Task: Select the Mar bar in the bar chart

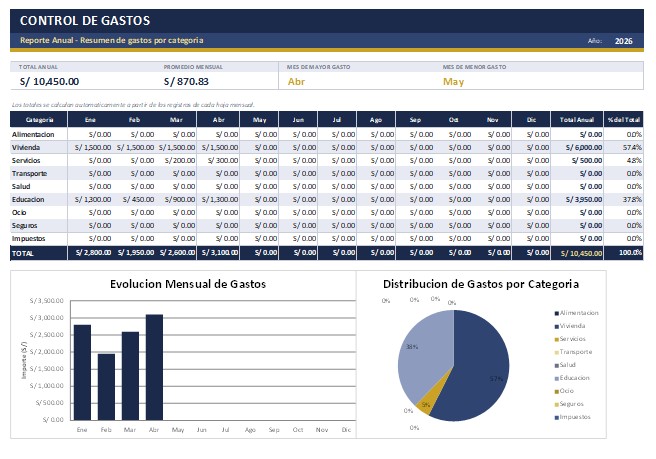Action: (x=130, y=376)
